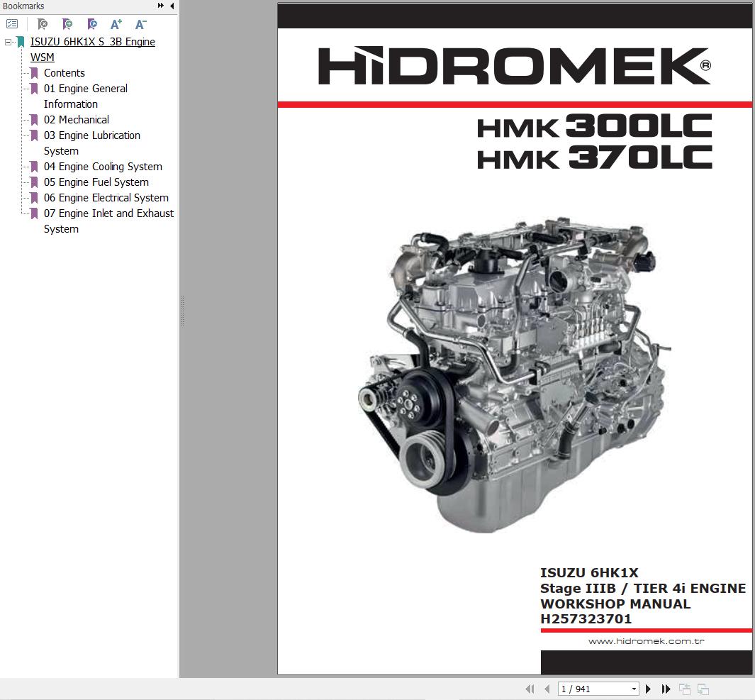The height and width of the screenshot is (700, 755).
Task: Open 04 Engine Cooling System bookmark
Action: coord(103,167)
